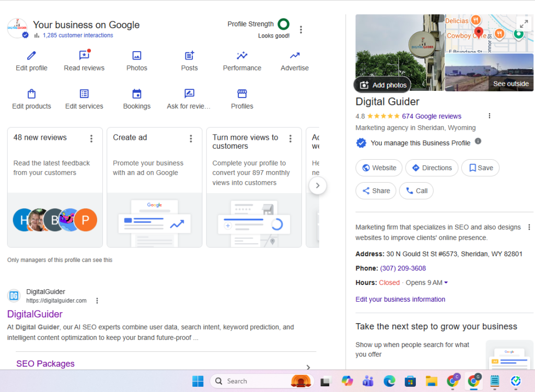Screen dimensions: 535x392
Task: Click the Closed hours status text
Action: click(x=389, y=282)
